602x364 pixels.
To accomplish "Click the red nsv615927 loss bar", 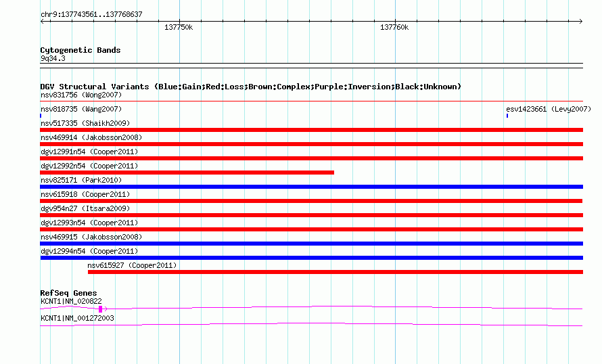I will [x=335, y=272].
